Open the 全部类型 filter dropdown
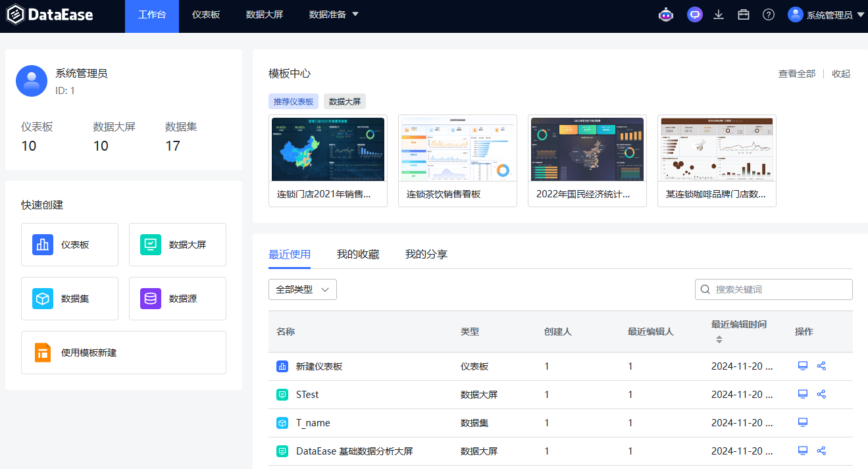This screenshot has height=469, width=868. click(302, 289)
